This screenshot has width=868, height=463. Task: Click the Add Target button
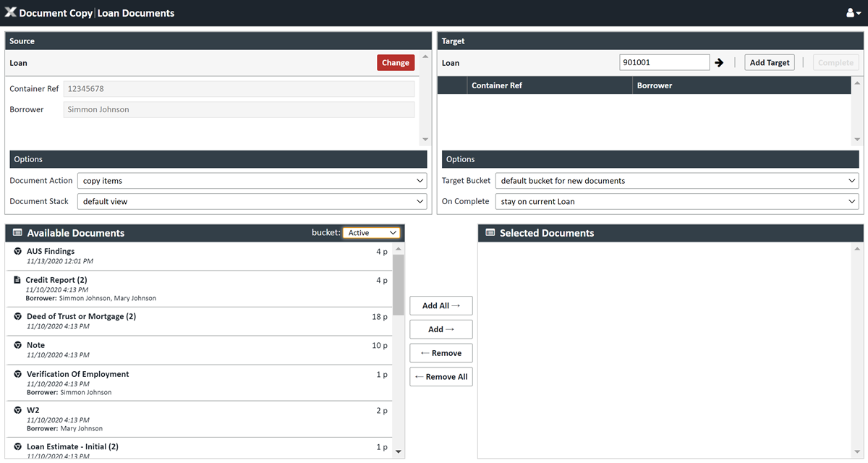769,63
